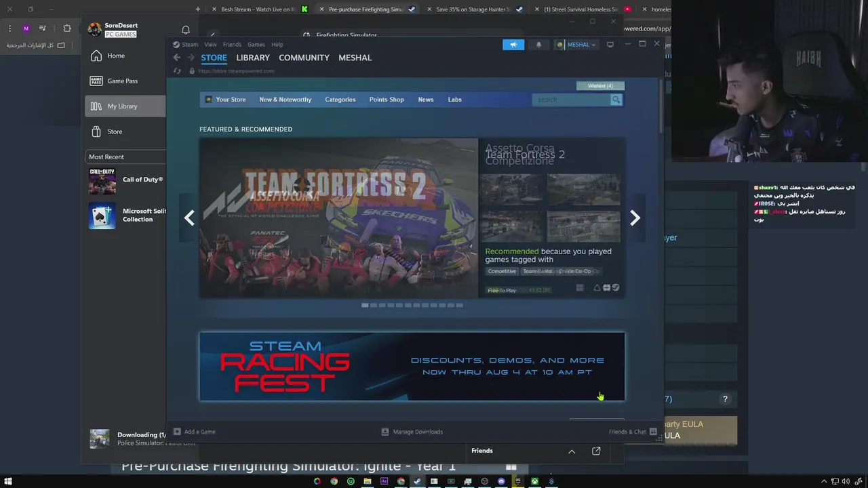The width and height of the screenshot is (868, 488).
Task: Open featured Team Fortress 2 main image
Action: coord(338,218)
